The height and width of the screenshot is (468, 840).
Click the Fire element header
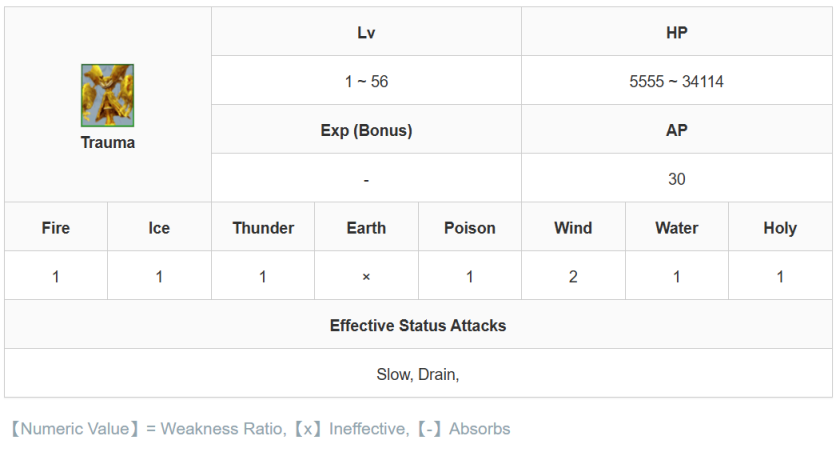[x=56, y=228]
